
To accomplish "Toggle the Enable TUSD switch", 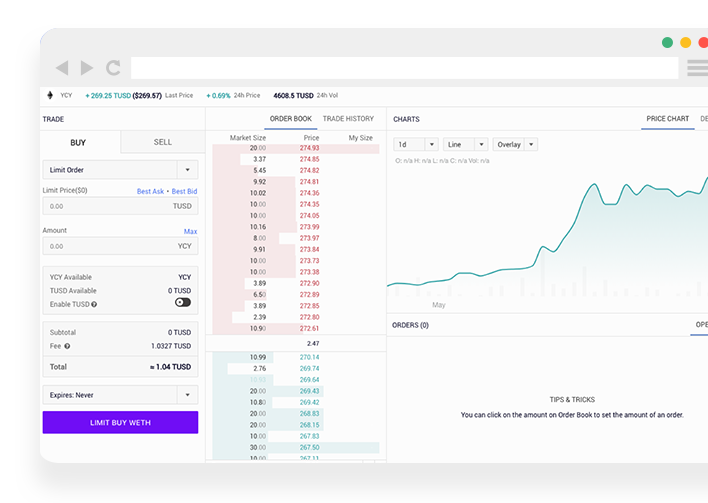I will [x=183, y=303].
